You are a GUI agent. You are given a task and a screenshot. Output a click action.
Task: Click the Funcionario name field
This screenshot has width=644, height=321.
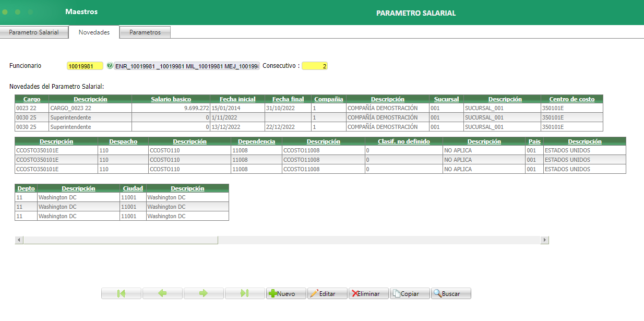coord(187,66)
